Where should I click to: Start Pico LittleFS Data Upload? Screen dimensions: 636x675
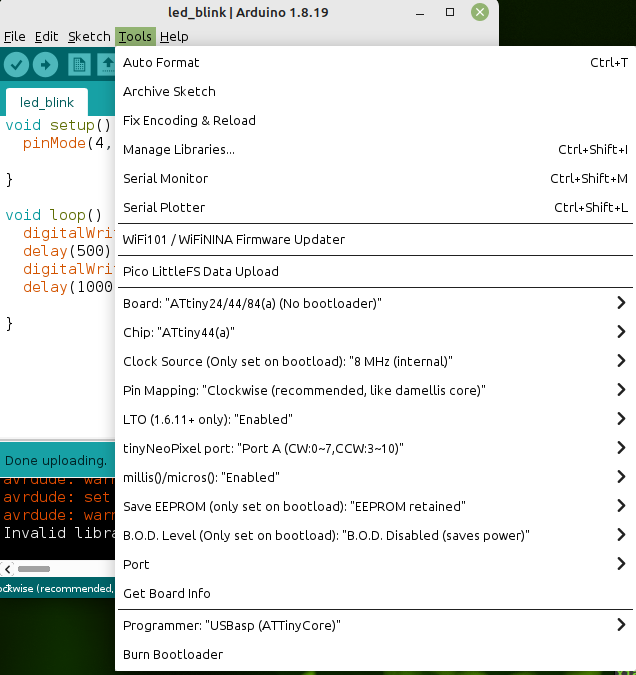375,272
